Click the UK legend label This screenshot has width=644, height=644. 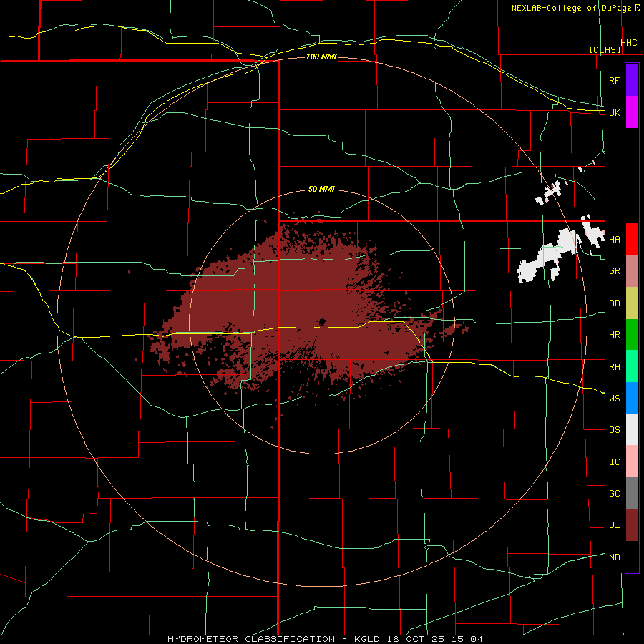[614, 112]
